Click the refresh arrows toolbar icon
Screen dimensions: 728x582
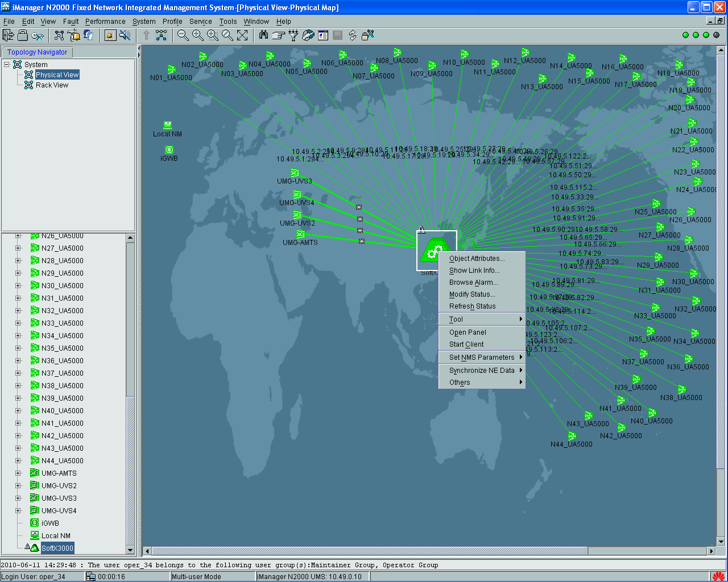click(353, 35)
